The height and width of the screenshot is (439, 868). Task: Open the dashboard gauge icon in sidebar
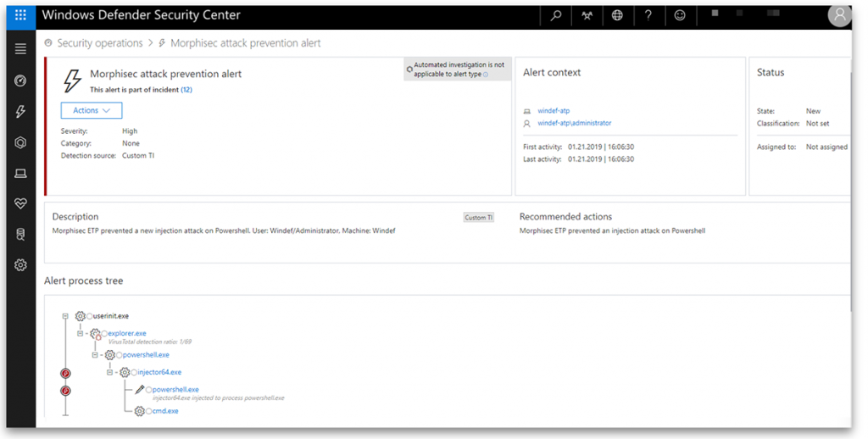[21, 81]
